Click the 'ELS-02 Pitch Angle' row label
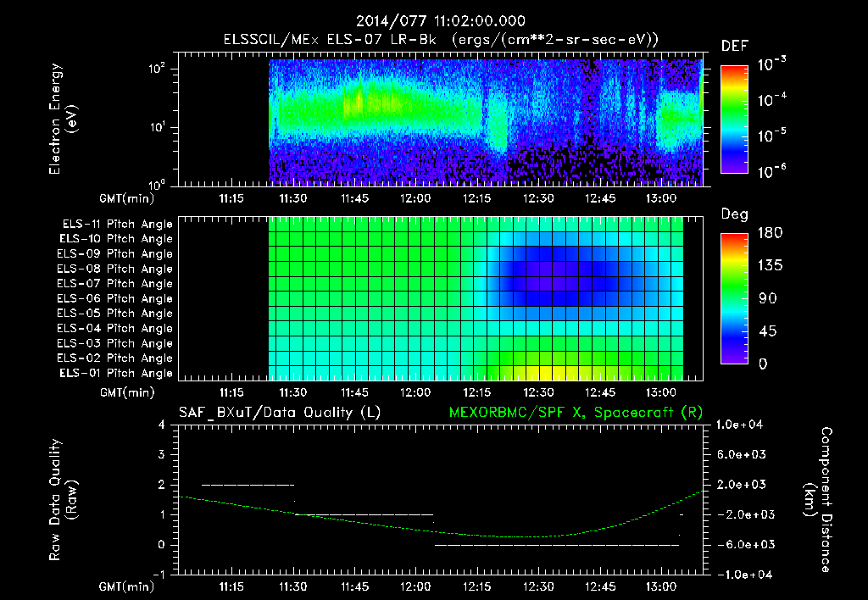Screen dimensions: 868x600 click(x=114, y=358)
